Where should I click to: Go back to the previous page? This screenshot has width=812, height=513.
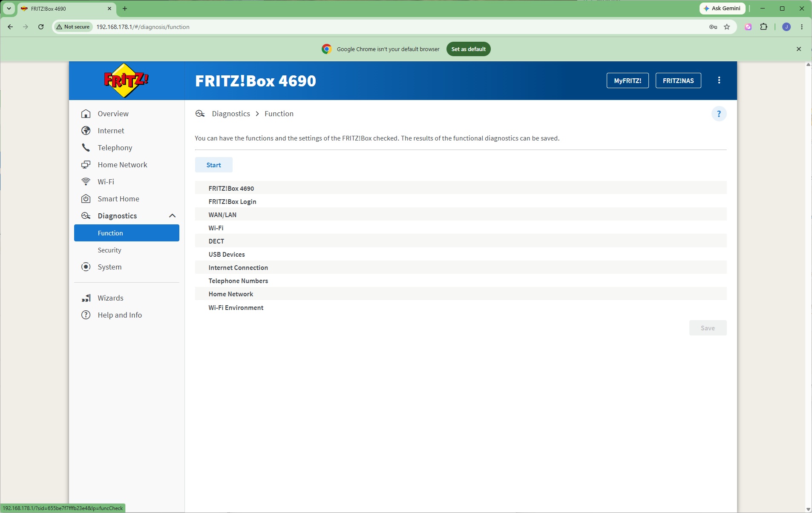[x=10, y=27]
